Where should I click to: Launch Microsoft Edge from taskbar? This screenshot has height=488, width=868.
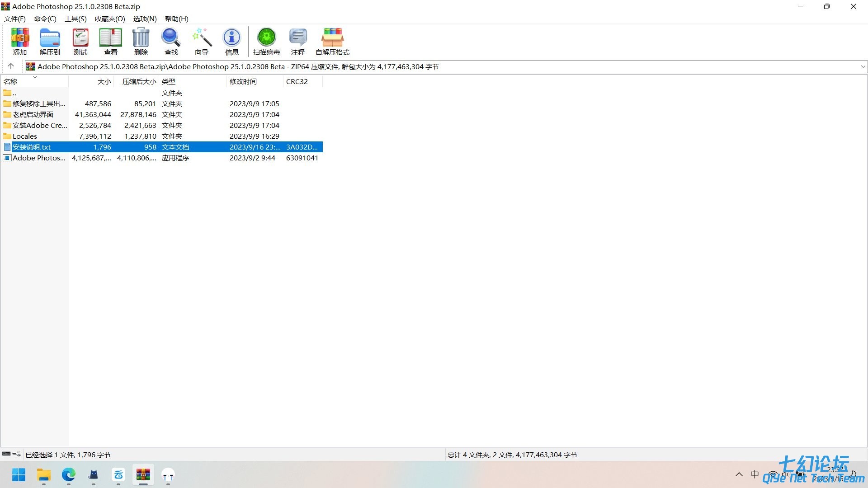coord(69,475)
